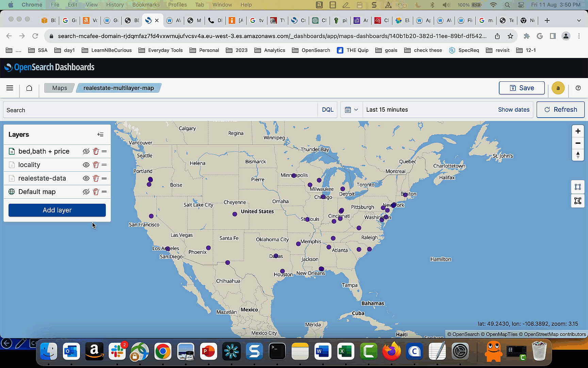Open the SpecReq bookmark
This screenshot has width=588, height=368.
click(464, 50)
